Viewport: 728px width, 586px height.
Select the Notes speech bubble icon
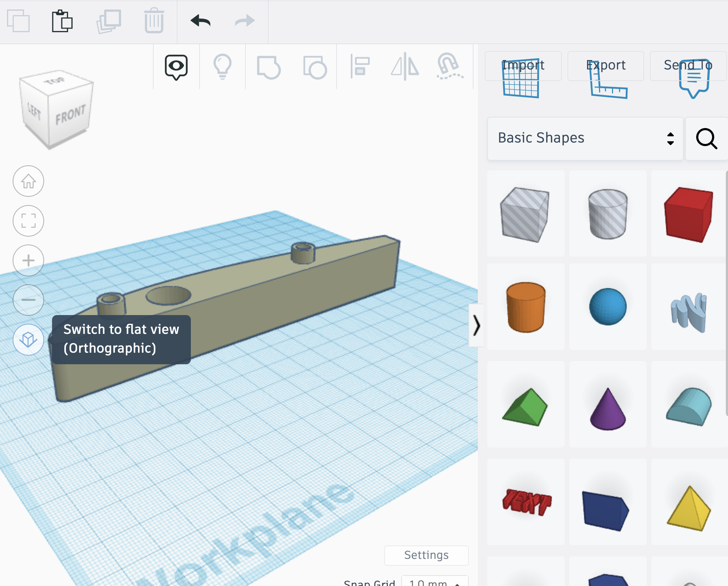point(694,80)
